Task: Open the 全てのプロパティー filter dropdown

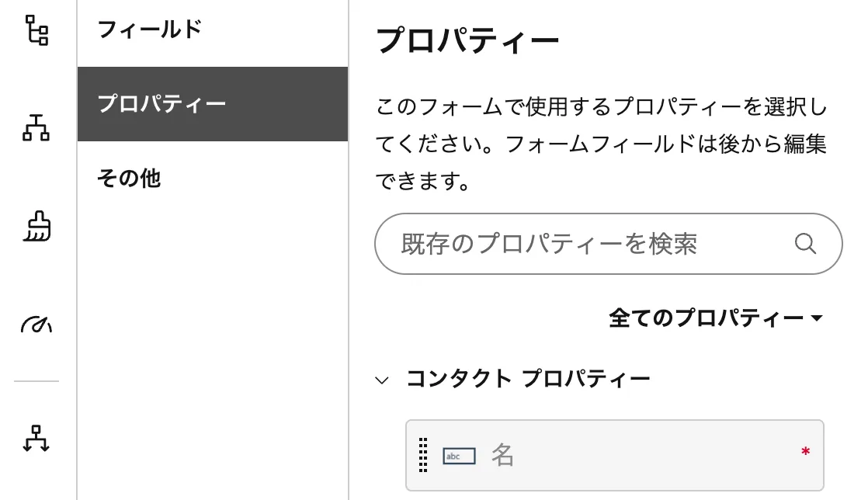Action: (x=714, y=318)
